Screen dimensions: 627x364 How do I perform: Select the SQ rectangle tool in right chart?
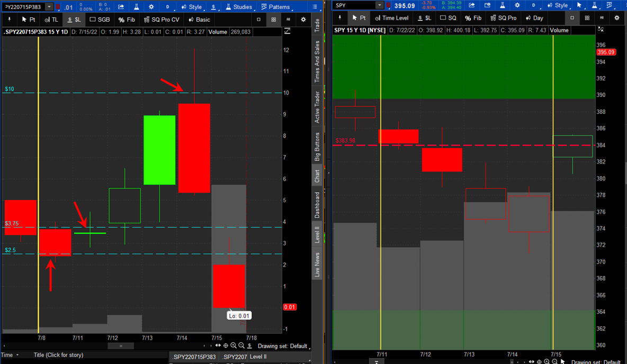[x=448, y=17]
